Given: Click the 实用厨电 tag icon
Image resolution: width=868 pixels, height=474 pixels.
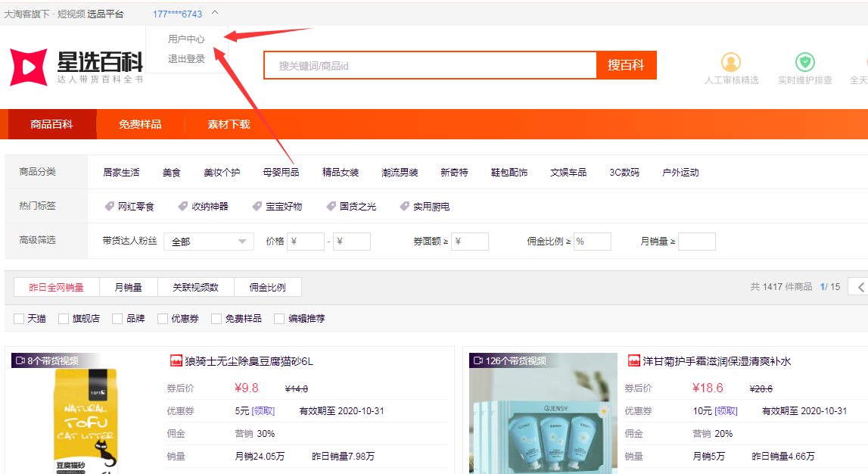Looking at the screenshot, I should coord(404,206).
